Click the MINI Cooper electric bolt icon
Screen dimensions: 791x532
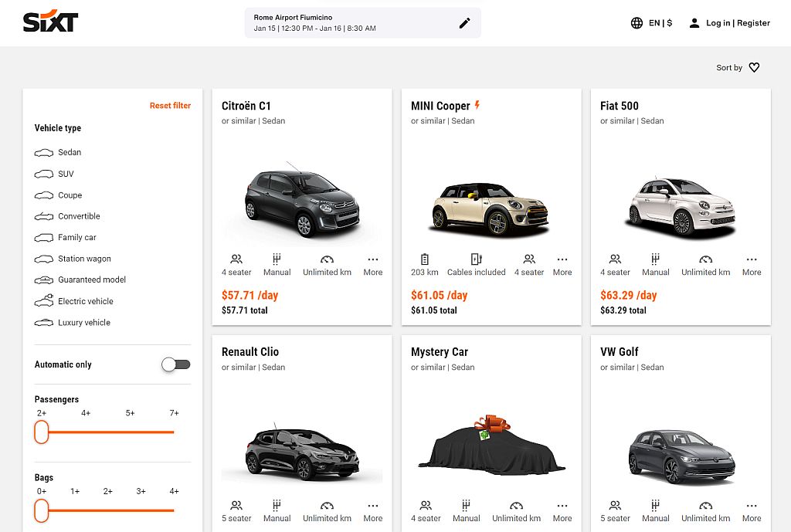point(477,105)
